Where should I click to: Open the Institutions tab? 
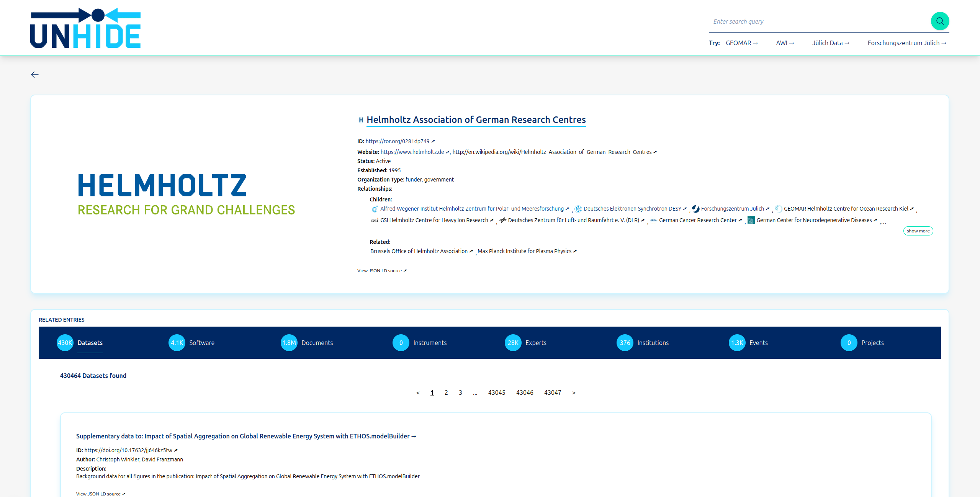click(x=652, y=343)
